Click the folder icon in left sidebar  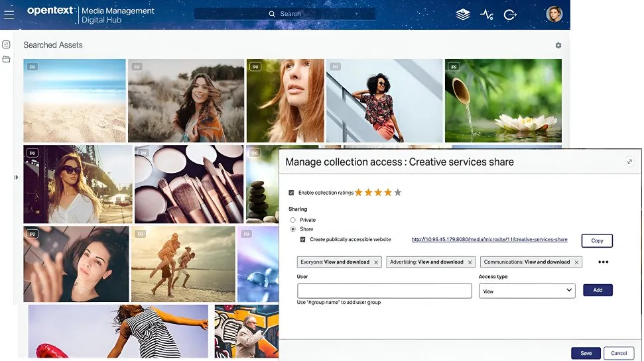click(7, 60)
